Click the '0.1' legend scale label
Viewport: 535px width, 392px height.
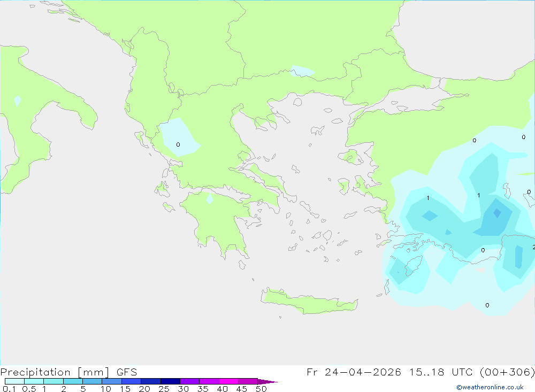pos(9,389)
